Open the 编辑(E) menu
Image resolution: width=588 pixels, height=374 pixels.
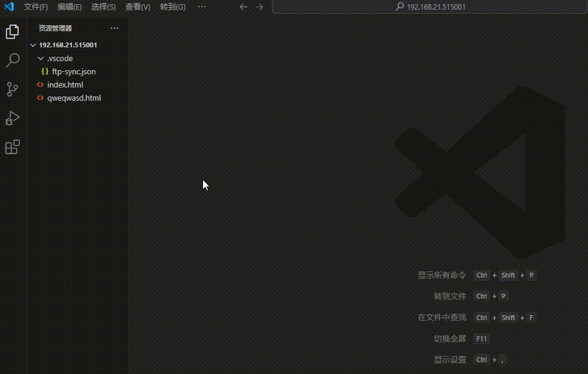69,7
